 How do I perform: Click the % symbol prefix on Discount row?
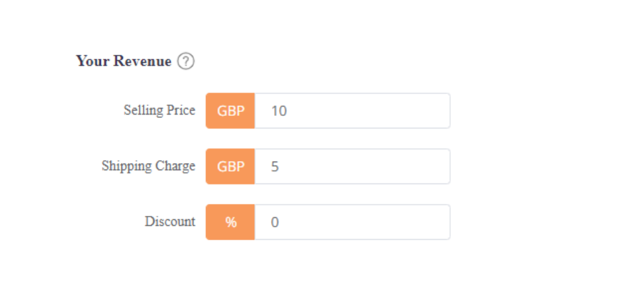(x=230, y=222)
